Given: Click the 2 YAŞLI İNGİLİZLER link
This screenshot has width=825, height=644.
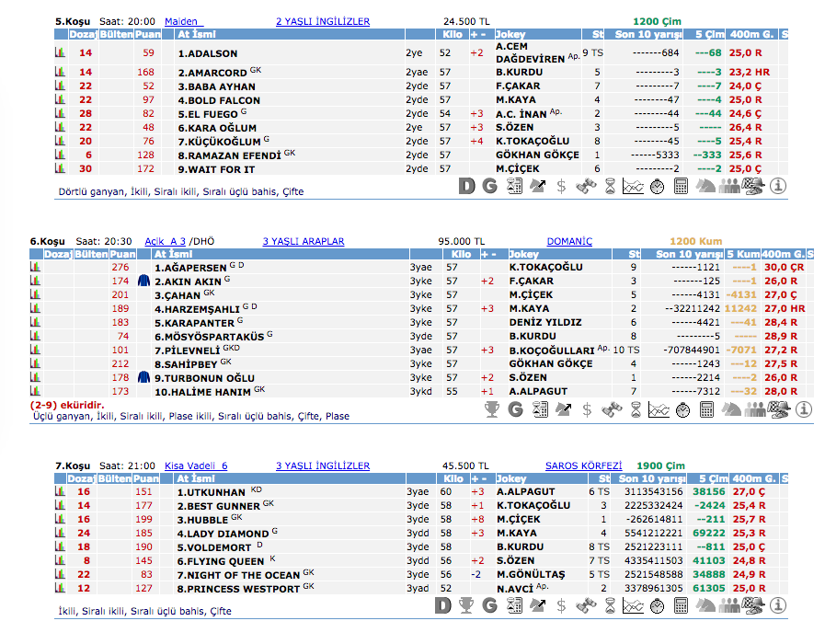Looking at the screenshot, I should click(323, 21).
